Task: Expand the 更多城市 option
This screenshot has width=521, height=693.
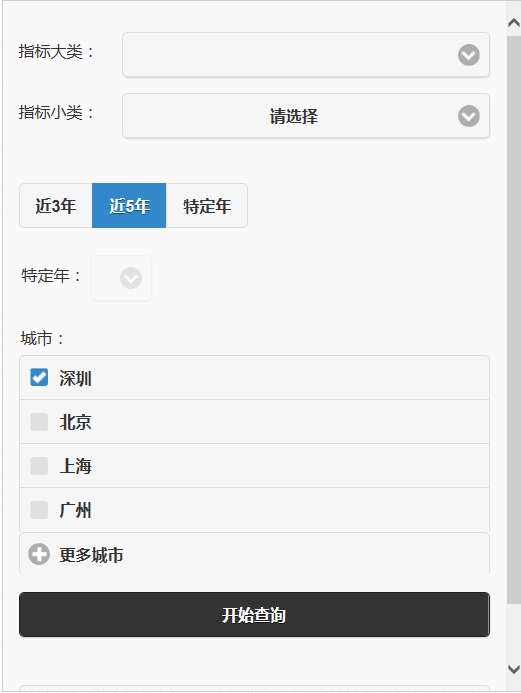Action: point(254,554)
